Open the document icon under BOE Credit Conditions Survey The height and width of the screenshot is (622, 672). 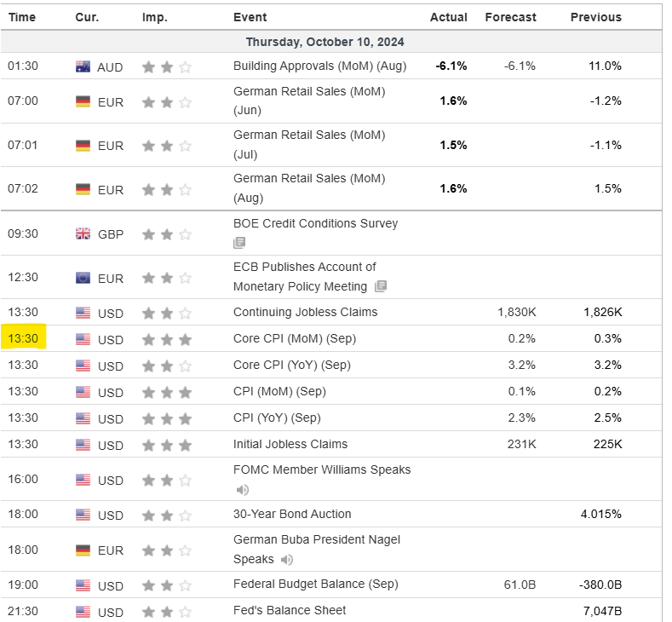click(239, 244)
